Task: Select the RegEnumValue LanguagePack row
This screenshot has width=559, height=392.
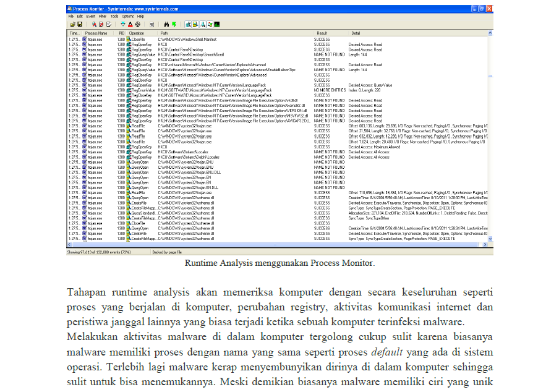Action: (x=278, y=90)
